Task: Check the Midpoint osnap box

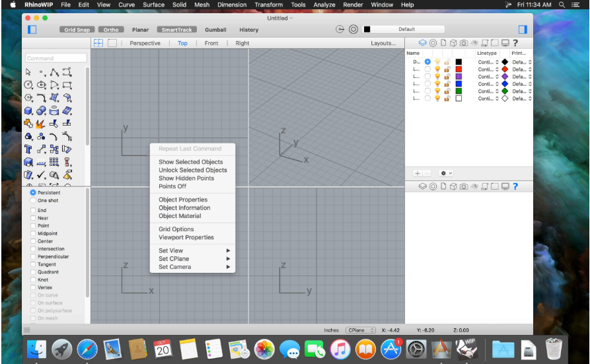Action: coord(33,233)
